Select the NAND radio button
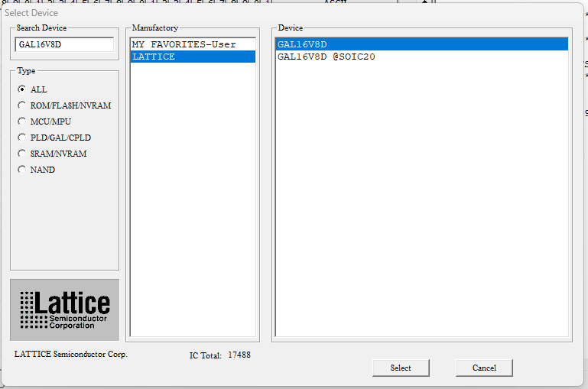The height and width of the screenshot is (389, 588). point(22,170)
